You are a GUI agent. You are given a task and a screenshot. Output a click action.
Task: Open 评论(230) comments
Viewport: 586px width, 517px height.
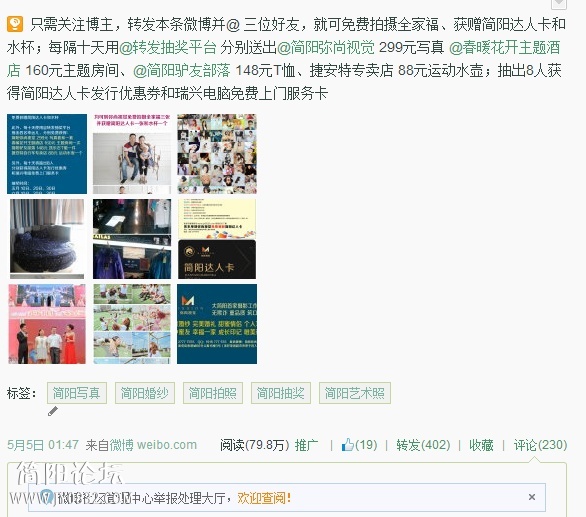coord(540,445)
